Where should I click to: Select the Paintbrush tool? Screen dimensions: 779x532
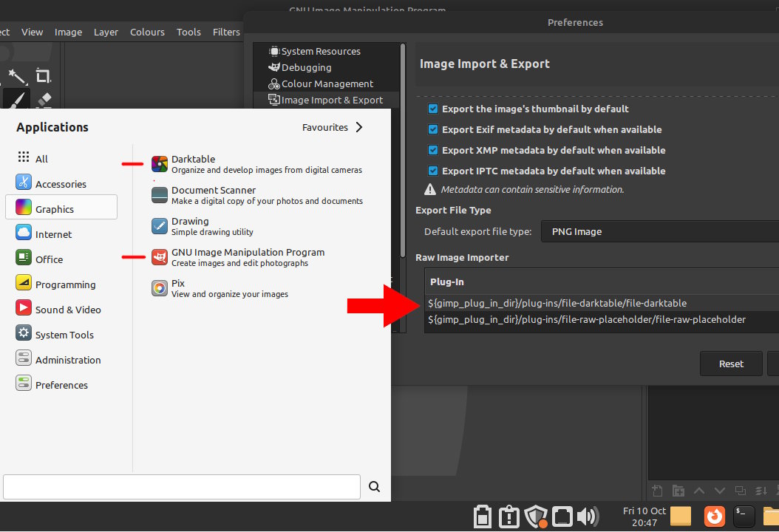(16, 100)
